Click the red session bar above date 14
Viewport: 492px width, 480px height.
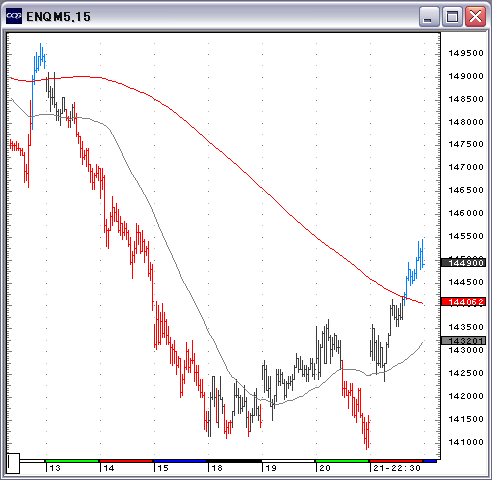point(126,461)
